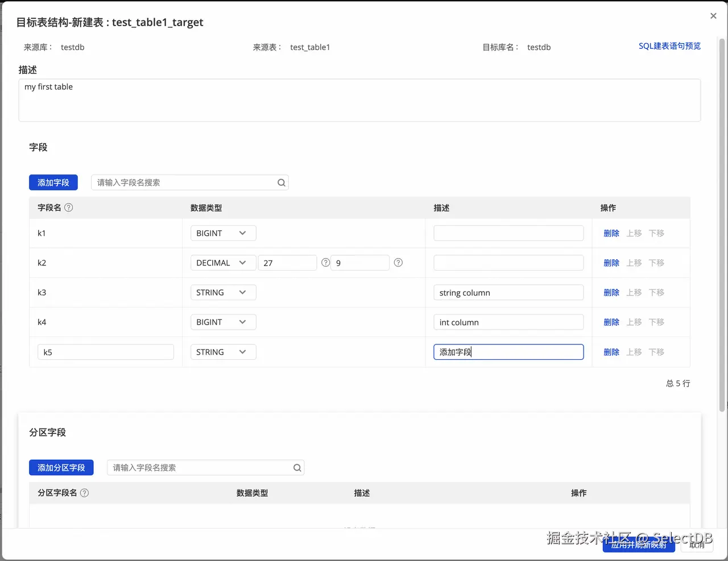The image size is (728, 561).
Task: Click DECIMAL scale input 9
Action: (x=360, y=263)
